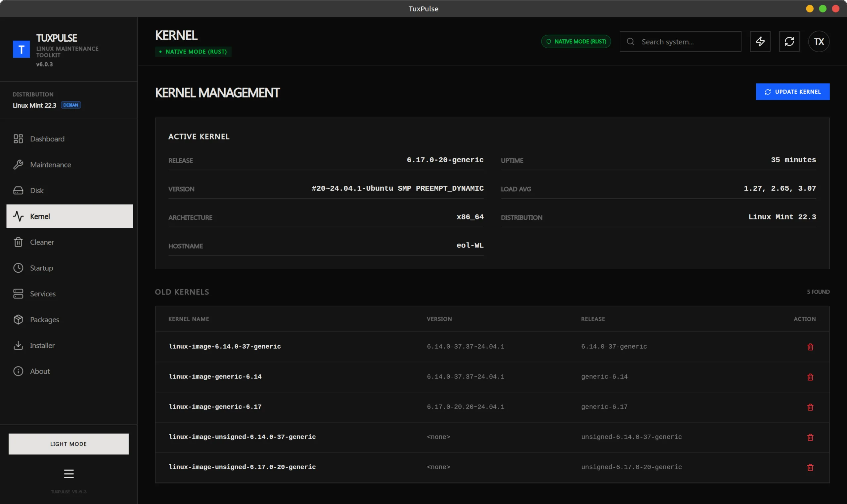Collapse sidebar with hamburger menu icon

[69, 474]
